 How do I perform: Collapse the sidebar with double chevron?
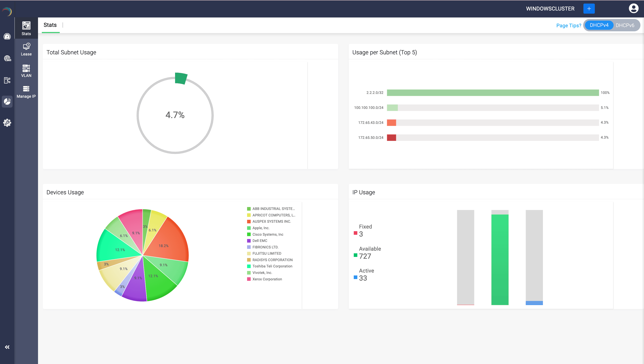[x=7, y=347]
